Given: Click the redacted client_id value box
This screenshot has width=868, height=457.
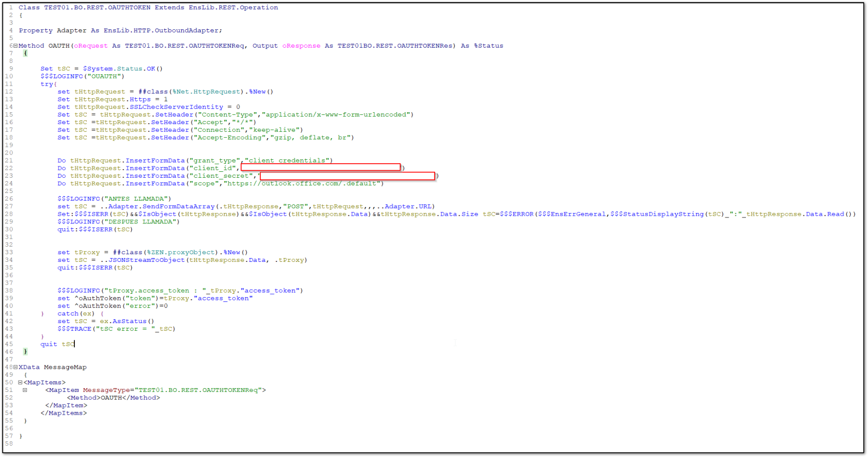Looking at the screenshot, I should pyautogui.click(x=320, y=168).
